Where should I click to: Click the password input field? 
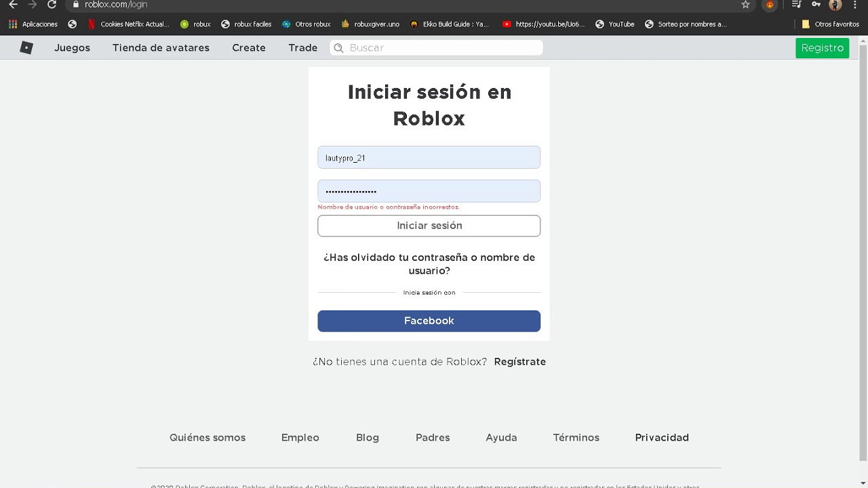(429, 191)
